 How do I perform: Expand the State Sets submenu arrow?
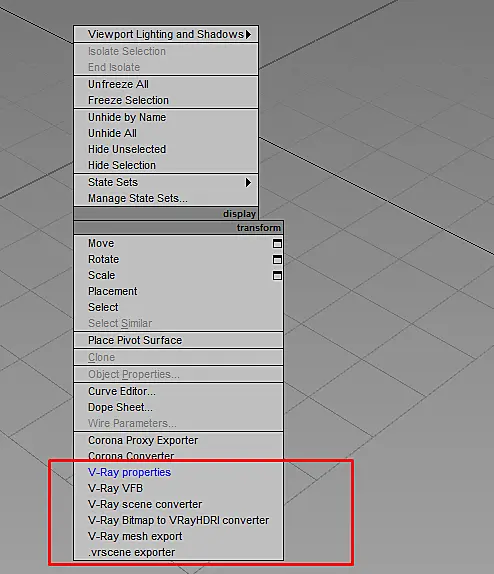(x=248, y=182)
